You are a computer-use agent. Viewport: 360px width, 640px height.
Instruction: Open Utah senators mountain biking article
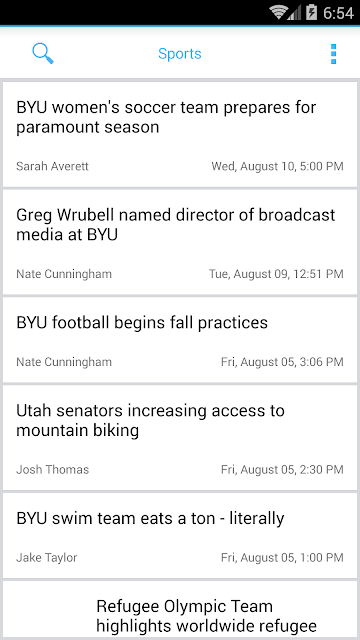(x=180, y=437)
